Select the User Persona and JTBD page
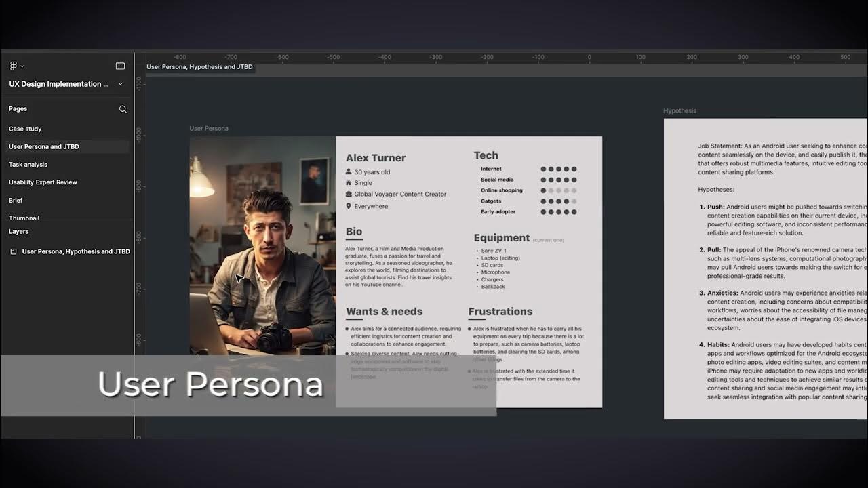This screenshot has width=868, height=488. point(44,146)
